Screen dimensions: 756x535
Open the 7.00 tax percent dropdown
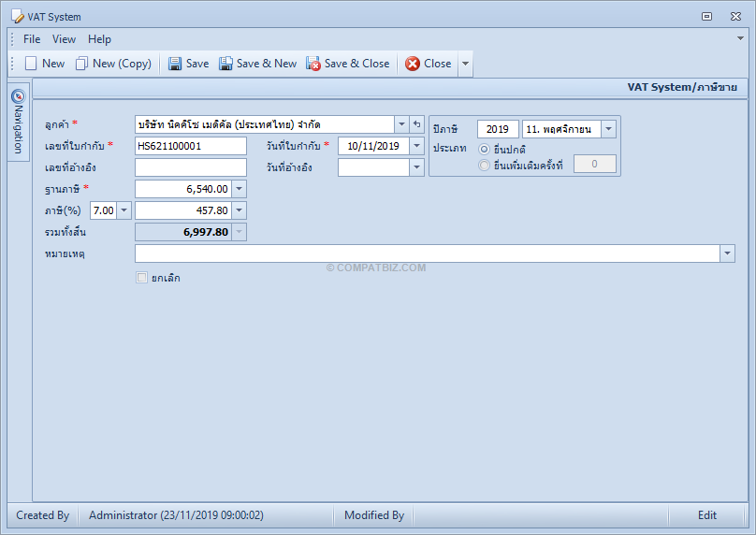(124, 210)
